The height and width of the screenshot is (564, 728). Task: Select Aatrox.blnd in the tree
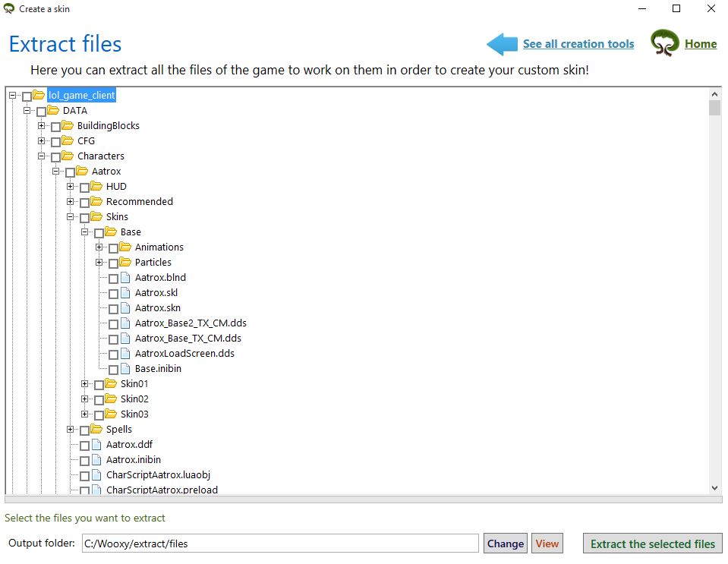[x=159, y=277]
